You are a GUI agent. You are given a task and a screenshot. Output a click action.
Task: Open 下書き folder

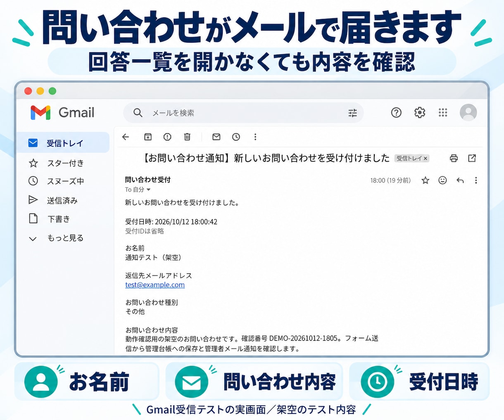click(50, 219)
